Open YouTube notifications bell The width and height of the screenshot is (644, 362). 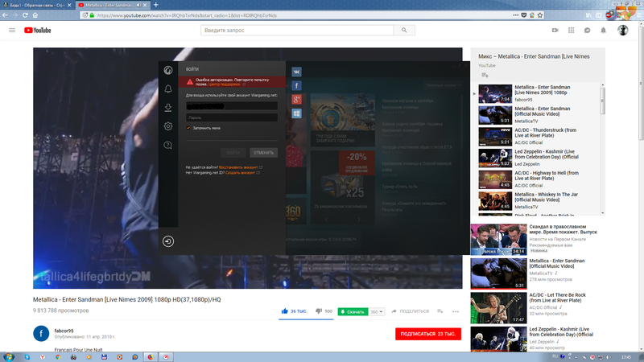tap(603, 30)
